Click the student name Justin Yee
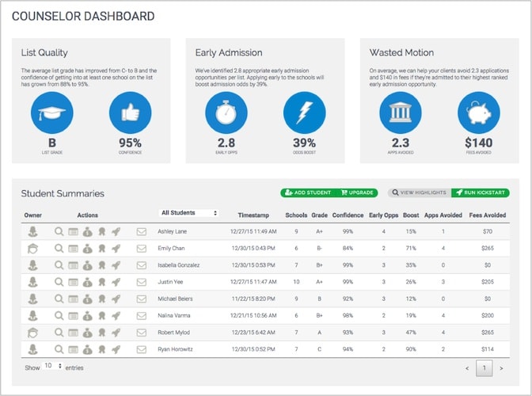The image size is (532, 396). pyautogui.click(x=170, y=282)
